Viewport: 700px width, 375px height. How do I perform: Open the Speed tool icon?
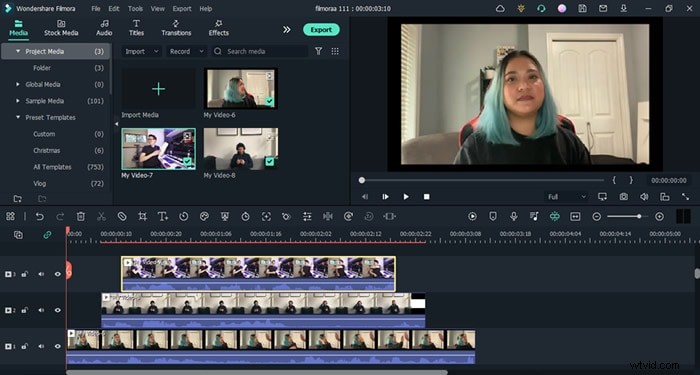pyautogui.click(x=183, y=217)
